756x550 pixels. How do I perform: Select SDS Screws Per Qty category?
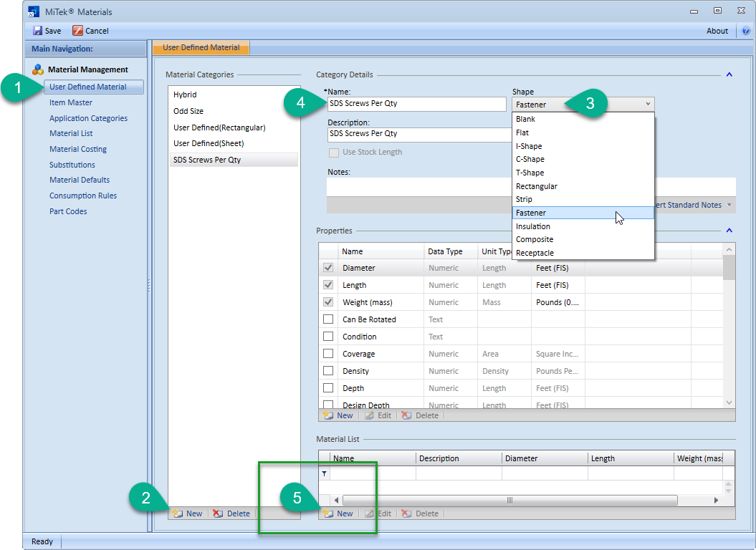[234, 160]
